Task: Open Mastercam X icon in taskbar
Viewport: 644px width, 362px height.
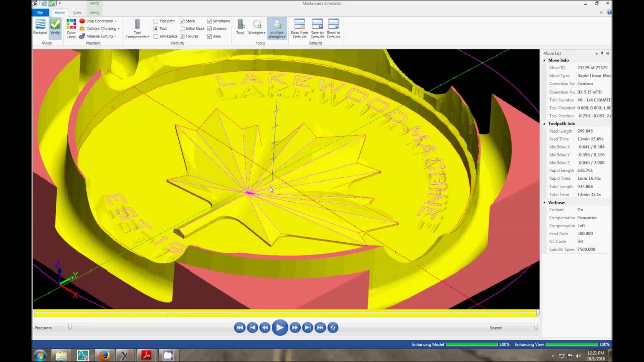Action: pos(125,355)
